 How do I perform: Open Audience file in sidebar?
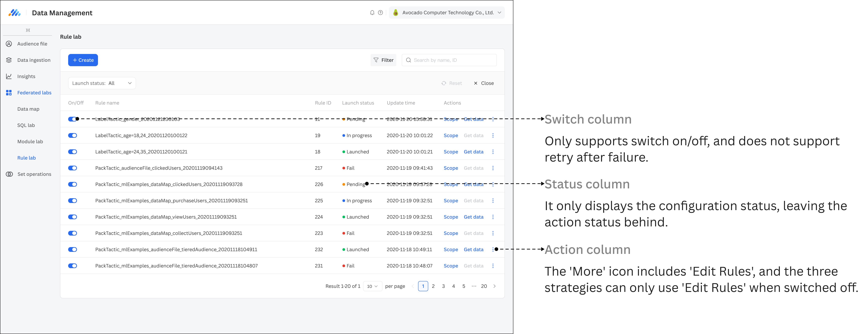point(32,44)
